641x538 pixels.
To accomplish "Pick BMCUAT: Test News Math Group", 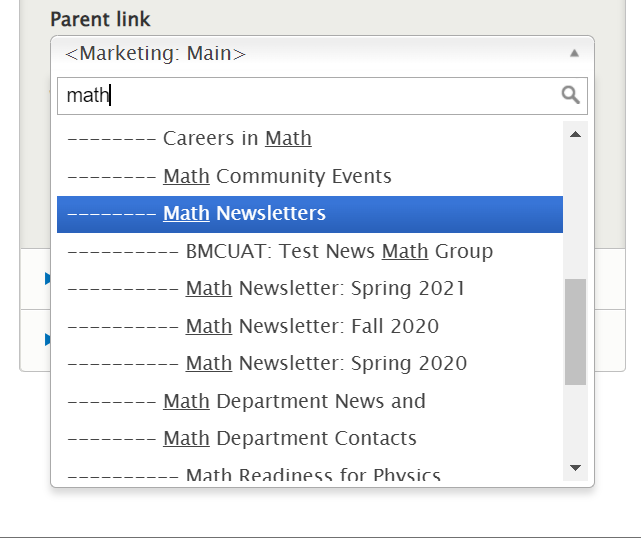I will 339,251.
